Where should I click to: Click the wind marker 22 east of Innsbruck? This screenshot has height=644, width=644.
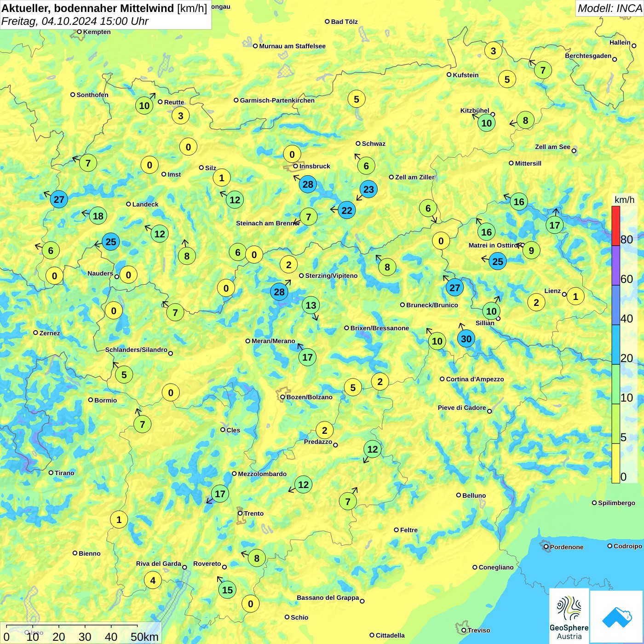[x=346, y=210]
